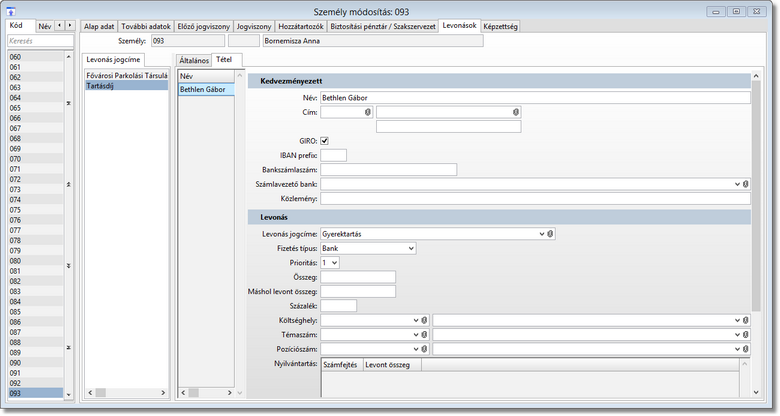
Task: Uncheck the GIRO checkbox
Action: pos(325,140)
